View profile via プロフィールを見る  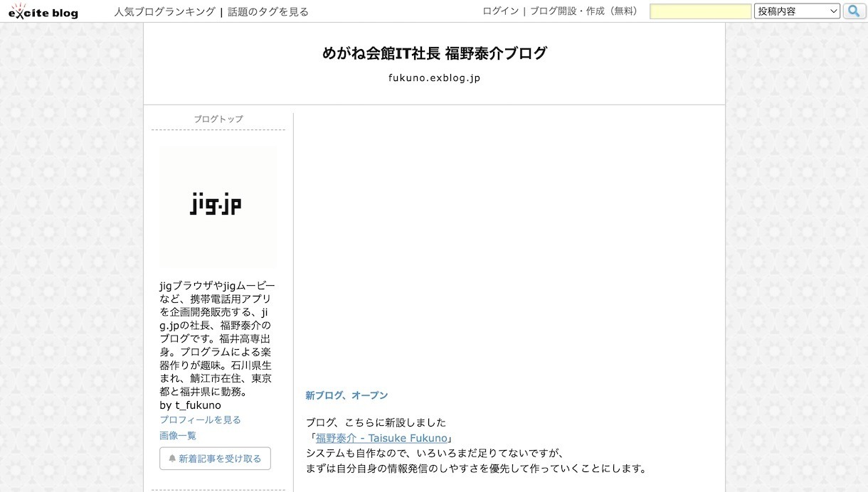(200, 419)
